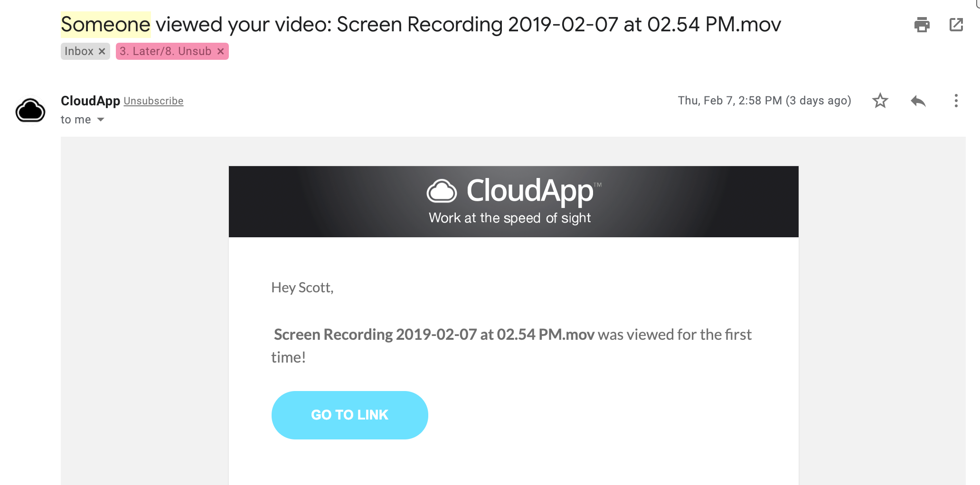Remove the 3. Later/8. Unsub label

click(220, 51)
